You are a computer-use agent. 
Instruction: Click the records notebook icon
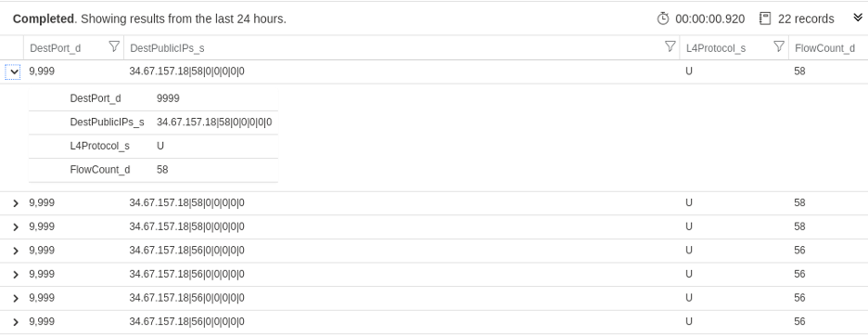[765, 19]
